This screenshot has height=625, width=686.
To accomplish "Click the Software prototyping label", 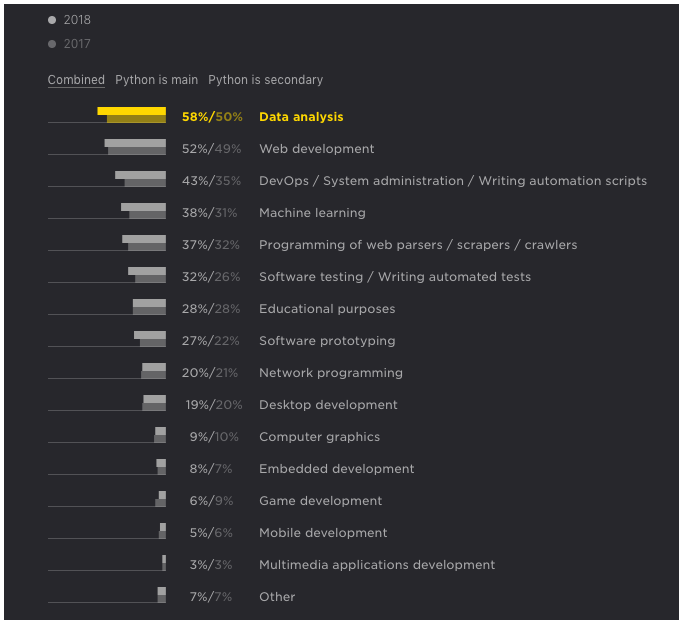I will (327, 341).
